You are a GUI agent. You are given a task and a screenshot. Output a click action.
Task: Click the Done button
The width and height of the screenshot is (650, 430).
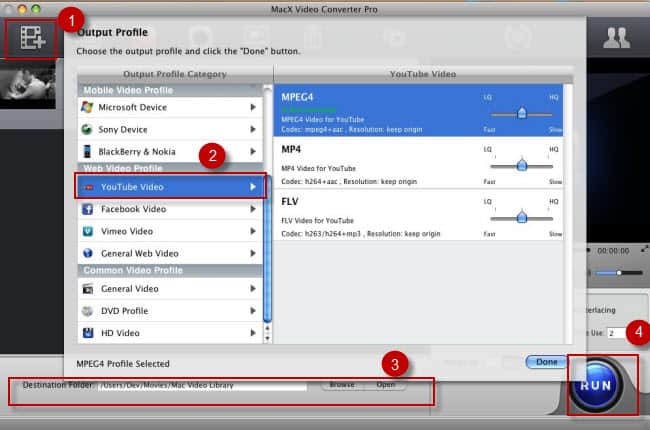tap(546, 362)
